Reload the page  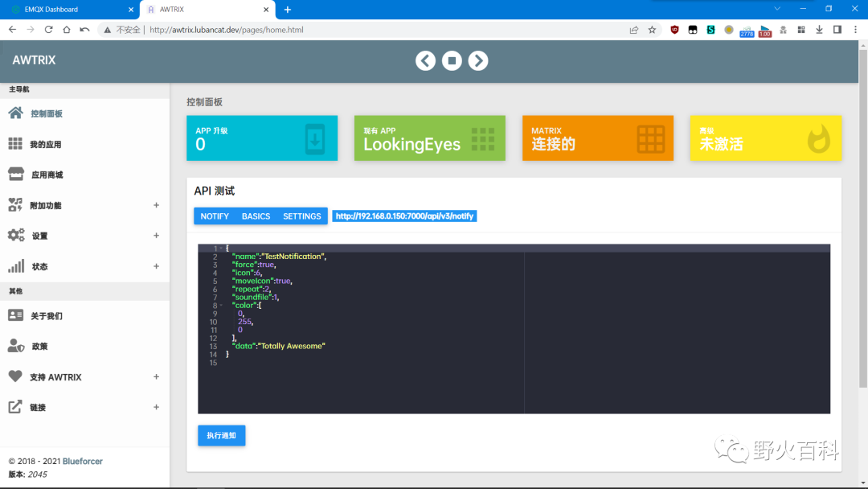(x=49, y=29)
